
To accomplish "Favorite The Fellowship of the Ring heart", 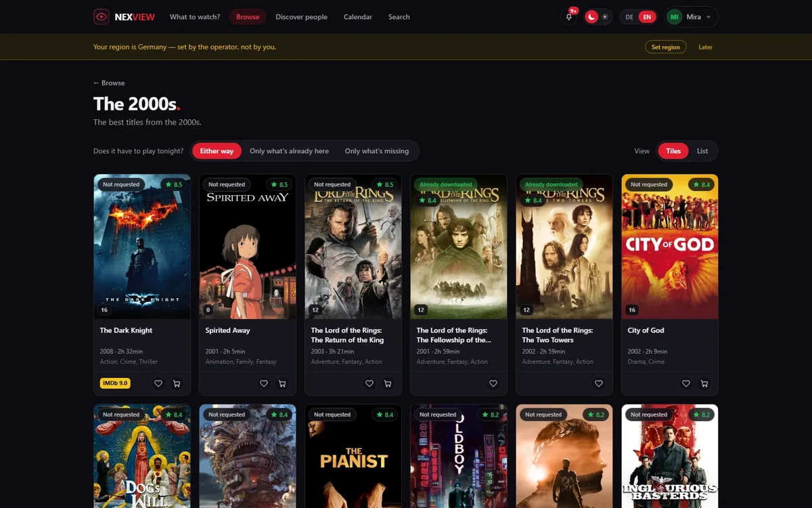I will [x=493, y=383].
